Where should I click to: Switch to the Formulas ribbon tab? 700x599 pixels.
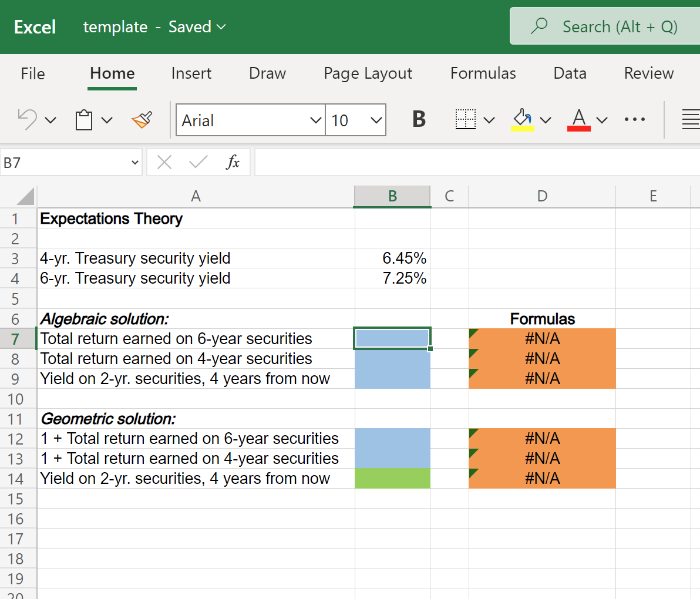483,73
